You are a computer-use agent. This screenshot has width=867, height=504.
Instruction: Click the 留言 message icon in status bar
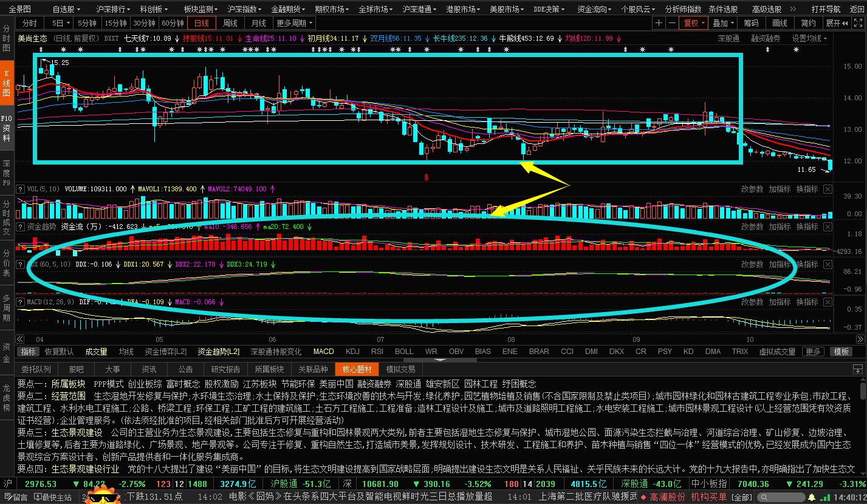click(16, 497)
